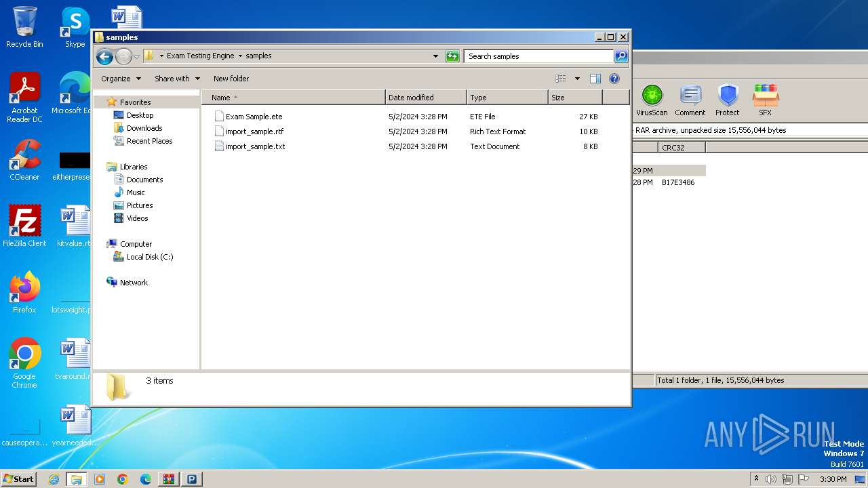Click WinRAR SFX toolbar icon
Image resolution: width=868 pixels, height=488 pixels.
(x=766, y=100)
